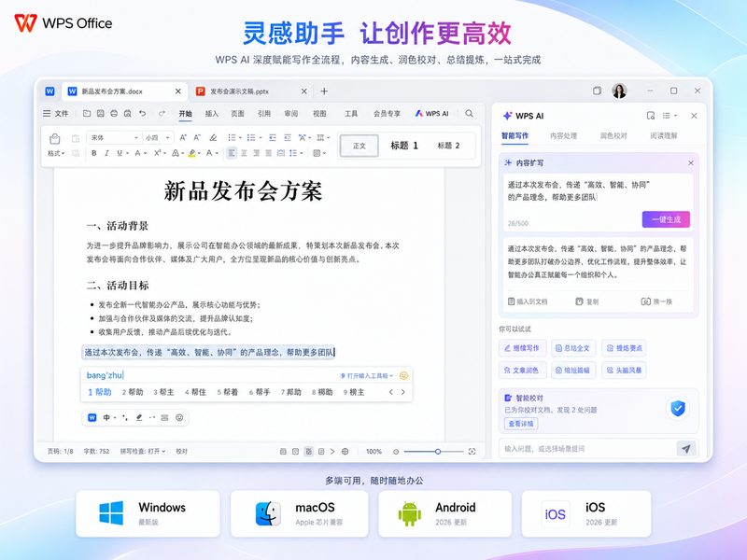This screenshot has height=560, width=747.
Task: Click the print icon in quick access toolbar
Action: point(114,113)
